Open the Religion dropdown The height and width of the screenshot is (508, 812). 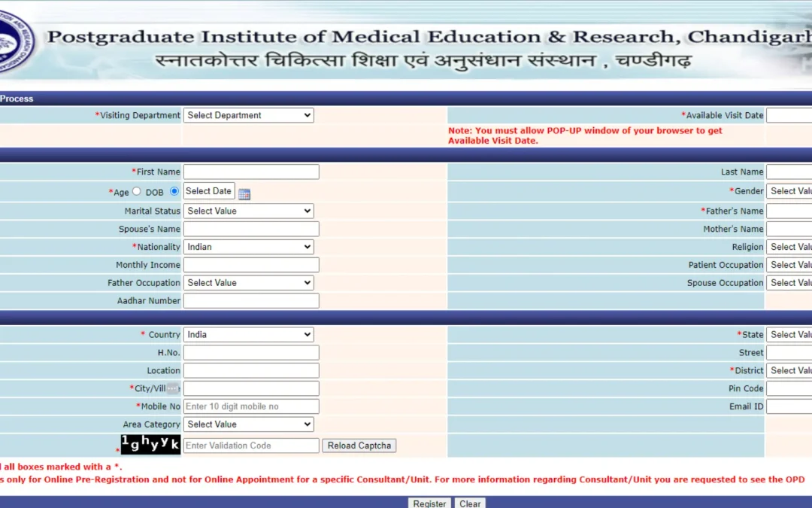pos(789,247)
